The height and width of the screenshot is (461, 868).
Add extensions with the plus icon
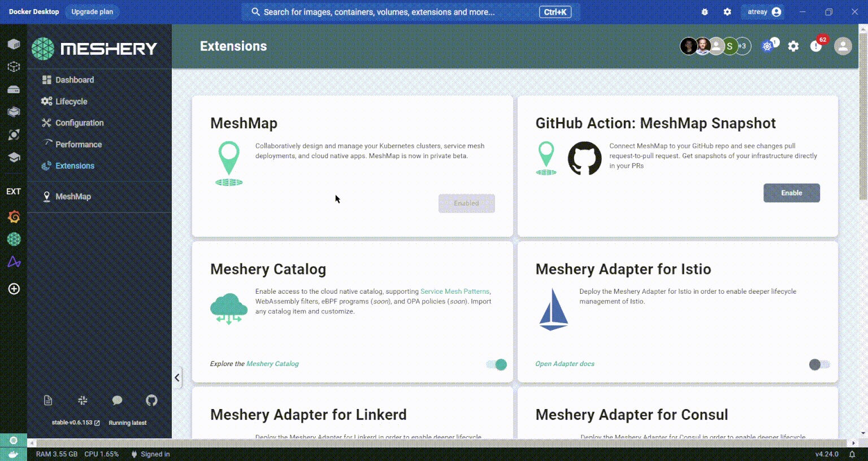(x=14, y=289)
